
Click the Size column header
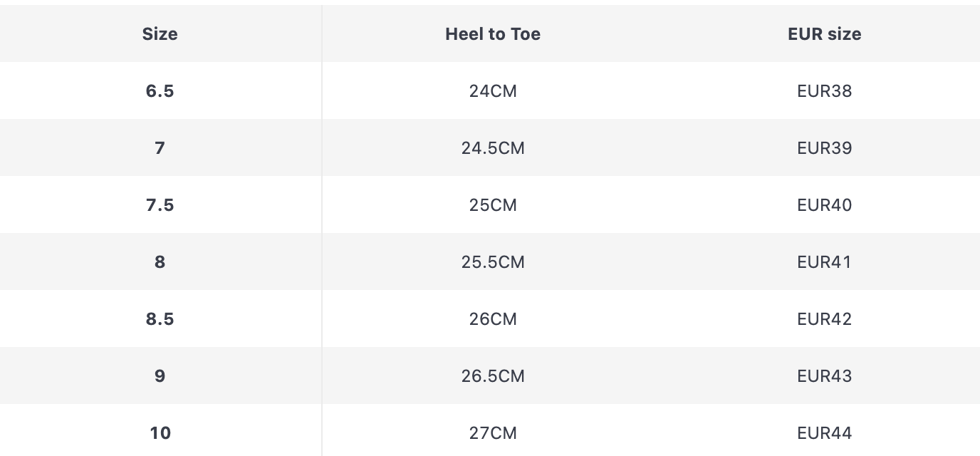pos(160,34)
